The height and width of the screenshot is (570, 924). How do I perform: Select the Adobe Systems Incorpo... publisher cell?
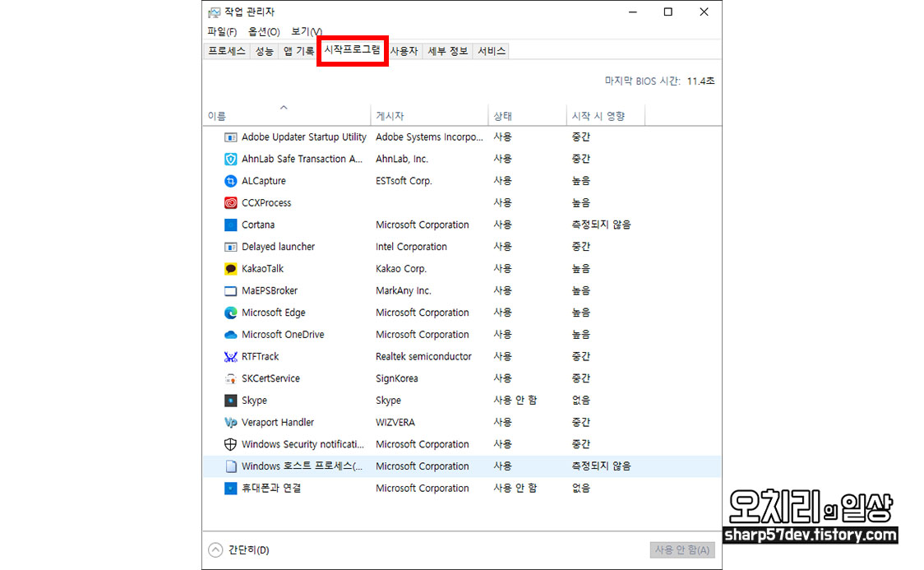point(429,137)
